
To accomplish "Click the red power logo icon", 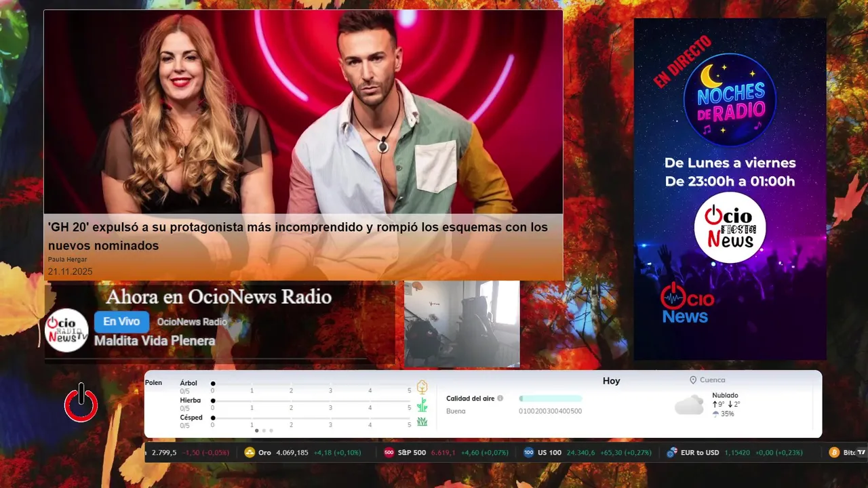I will click(x=81, y=403).
